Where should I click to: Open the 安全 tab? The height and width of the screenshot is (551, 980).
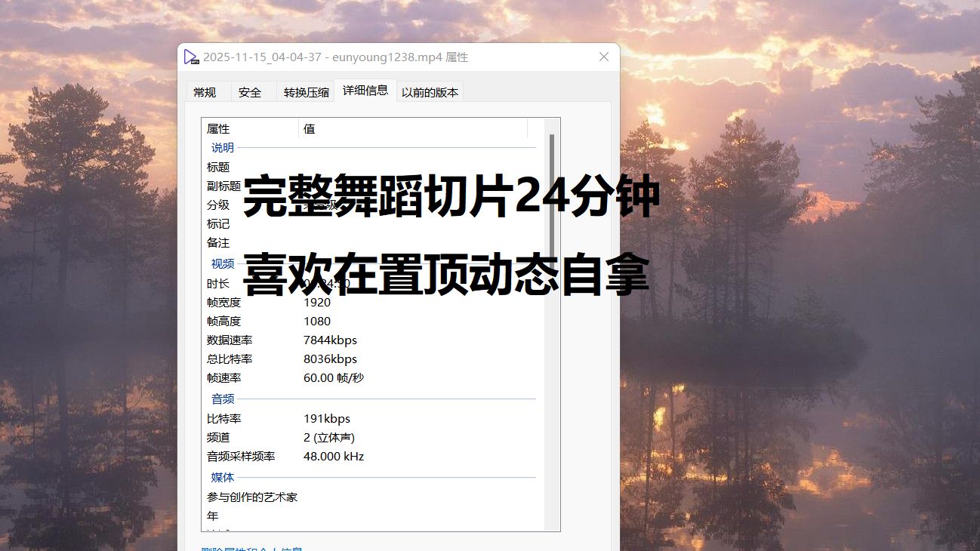tap(250, 92)
